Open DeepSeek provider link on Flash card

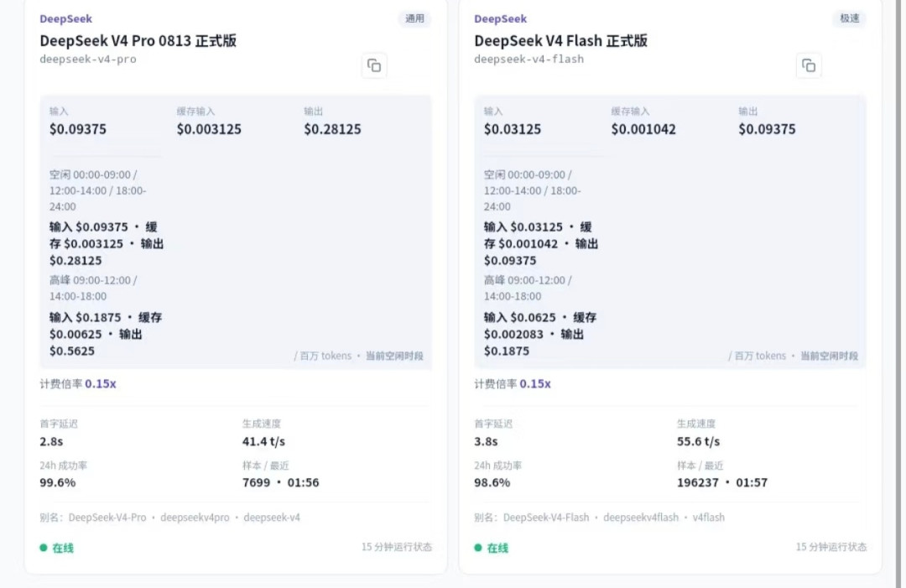[x=500, y=18]
